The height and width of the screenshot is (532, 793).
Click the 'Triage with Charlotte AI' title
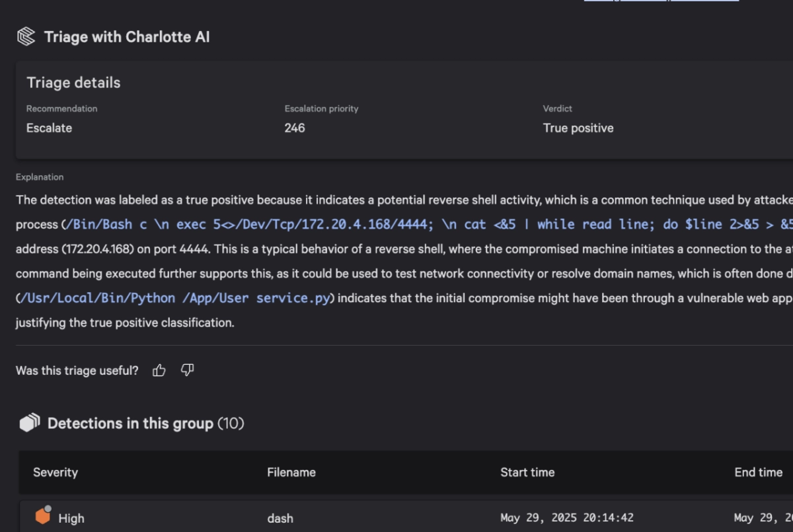point(127,37)
